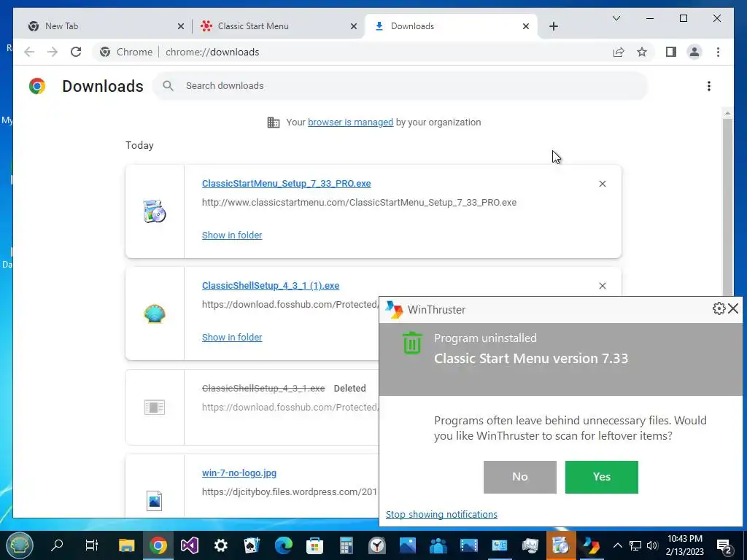The width and height of the screenshot is (747, 560).
Task: Open the Chrome profile avatar menu
Action: [694, 52]
